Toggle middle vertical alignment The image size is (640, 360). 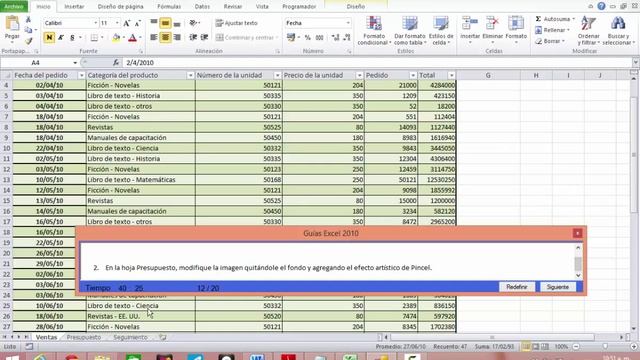pyautogui.click(x=165, y=23)
